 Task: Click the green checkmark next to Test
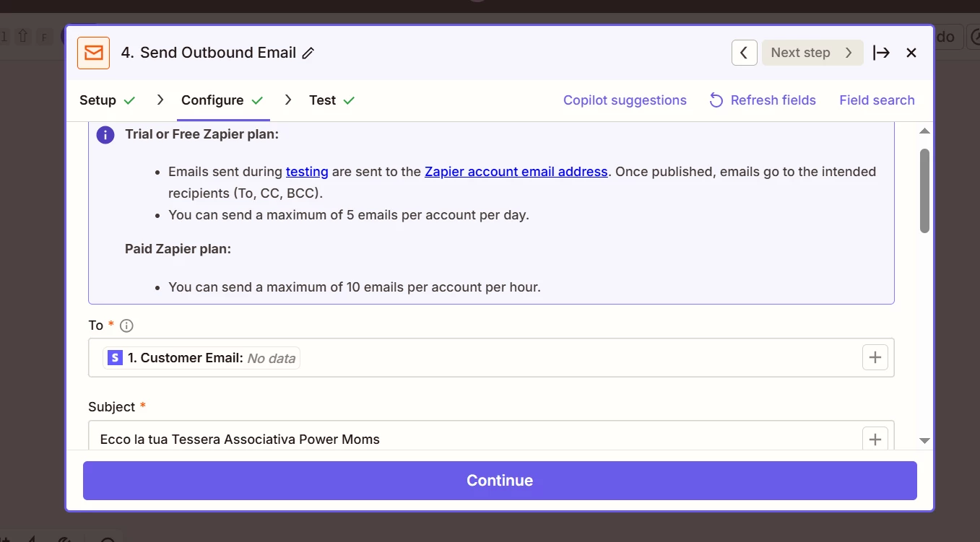(x=349, y=100)
